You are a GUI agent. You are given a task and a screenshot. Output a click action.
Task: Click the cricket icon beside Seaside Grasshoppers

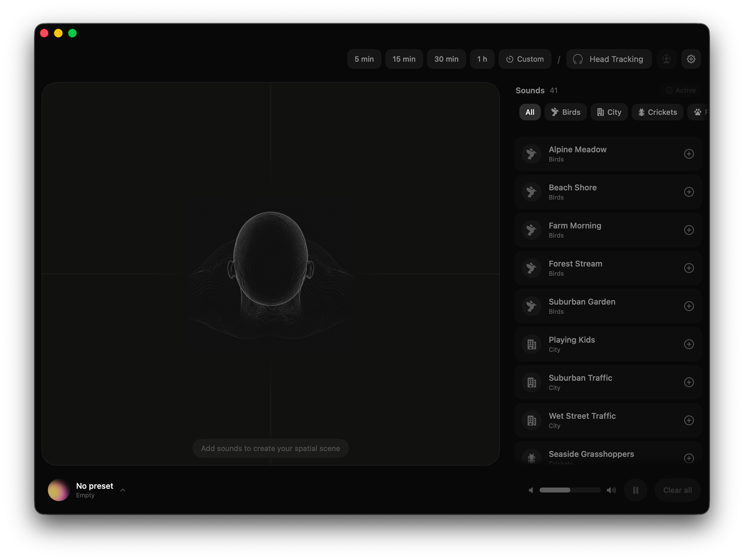tap(532, 457)
